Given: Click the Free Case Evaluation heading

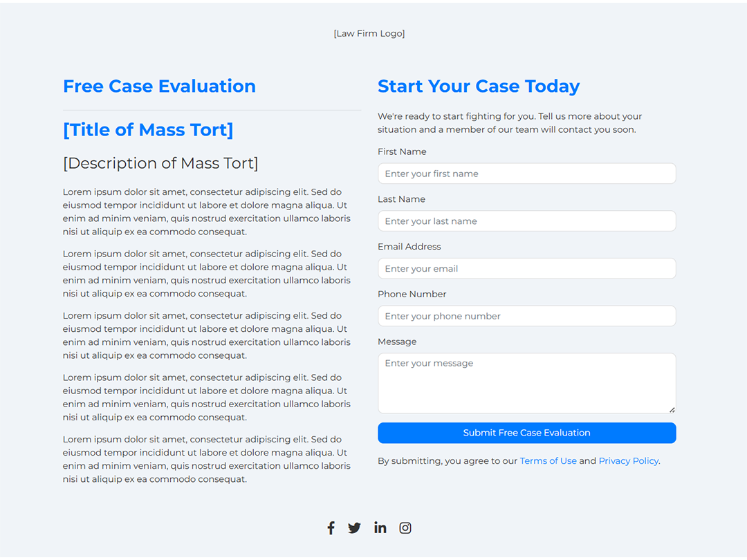Looking at the screenshot, I should coord(160,86).
